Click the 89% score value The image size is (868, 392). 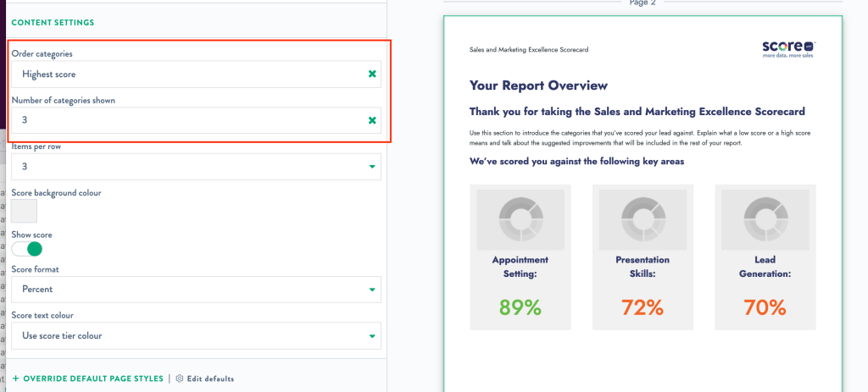coord(520,307)
